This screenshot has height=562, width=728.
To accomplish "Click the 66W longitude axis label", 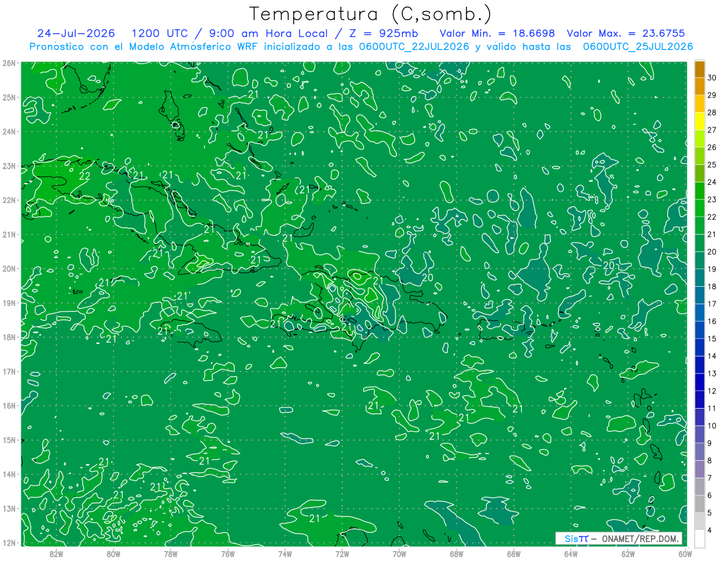I will (x=514, y=553).
